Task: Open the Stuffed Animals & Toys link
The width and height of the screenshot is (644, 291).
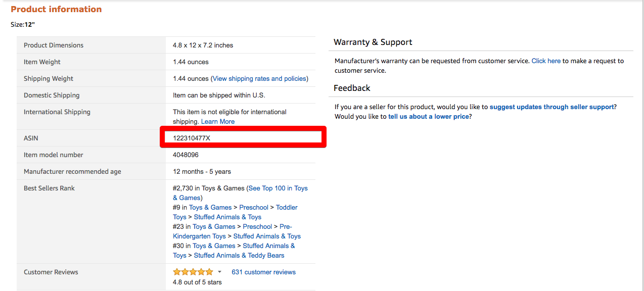Action: 227,217
